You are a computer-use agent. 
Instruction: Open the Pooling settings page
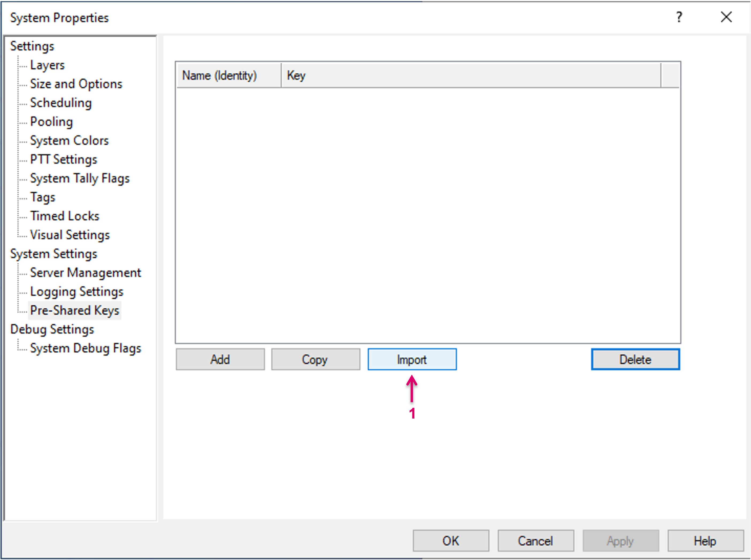[x=51, y=122]
